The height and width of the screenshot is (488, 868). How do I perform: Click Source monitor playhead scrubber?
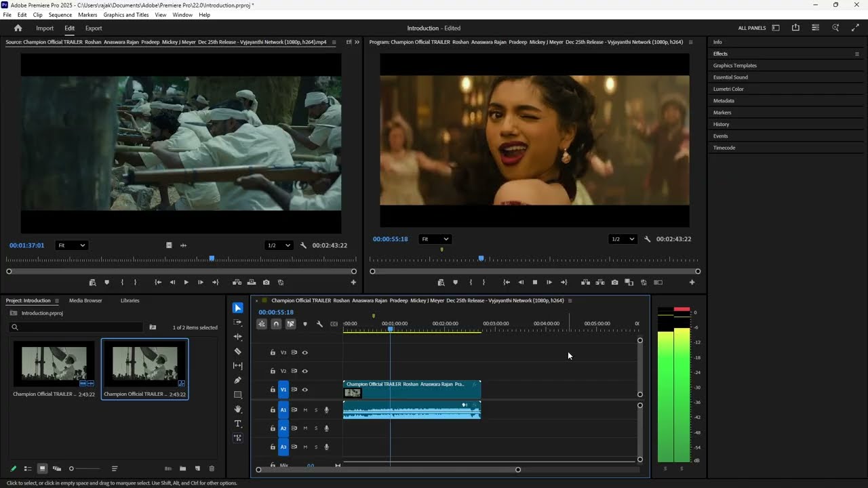(x=212, y=258)
